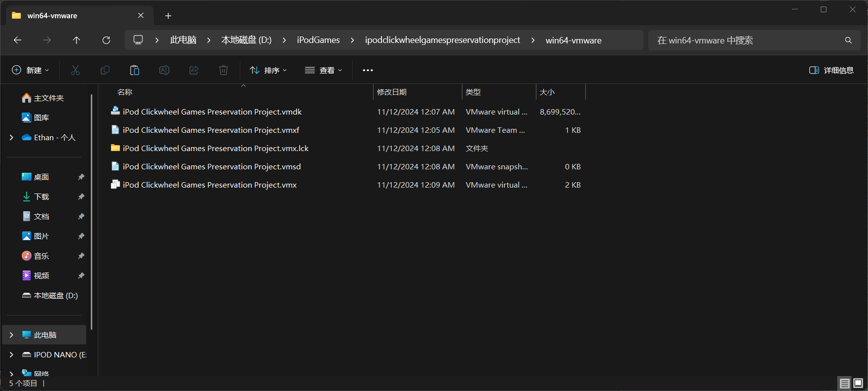Click the paste clipboard icon
868x391 pixels.
tap(135, 70)
